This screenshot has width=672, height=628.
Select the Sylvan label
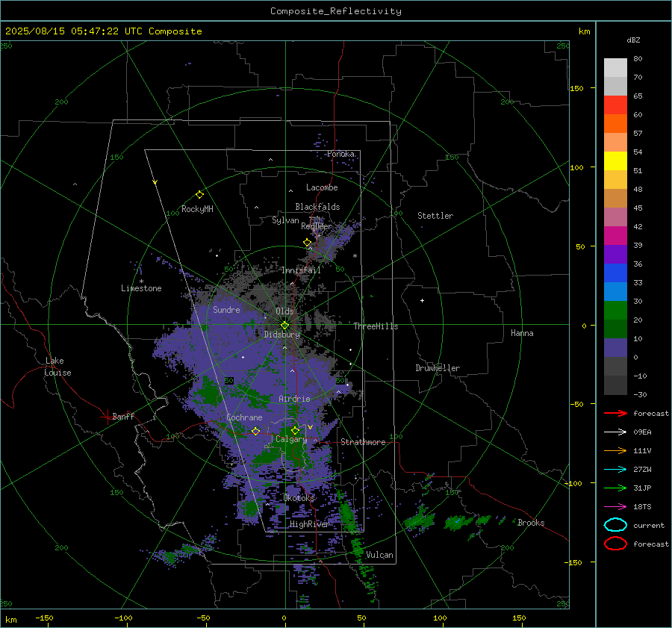[x=285, y=220]
